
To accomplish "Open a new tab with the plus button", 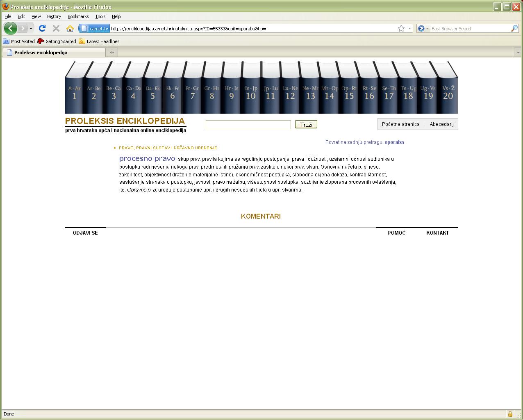I will tap(111, 52).
